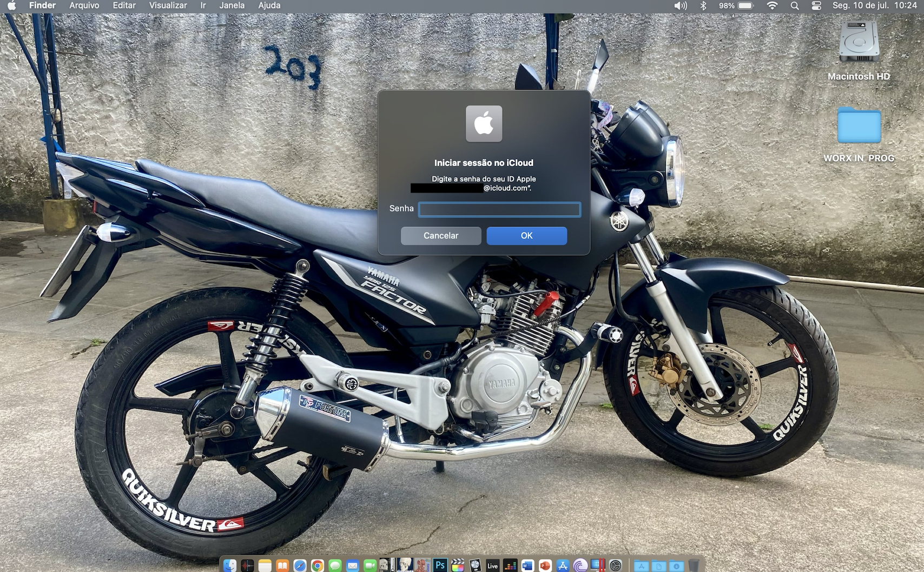Viewport: 924px width, 572px height.
Task: Open the Wi-Fi status menu
Action: click(772, 5)
